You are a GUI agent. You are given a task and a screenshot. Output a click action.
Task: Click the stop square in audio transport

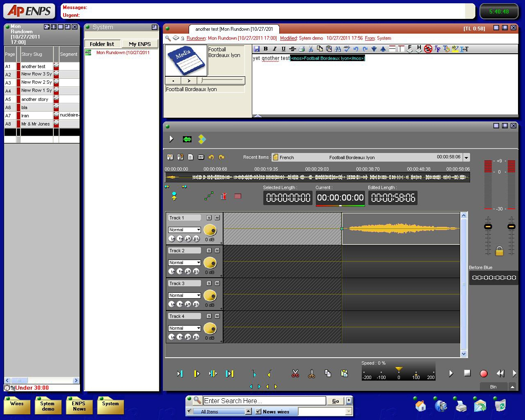tap(467, 373)
